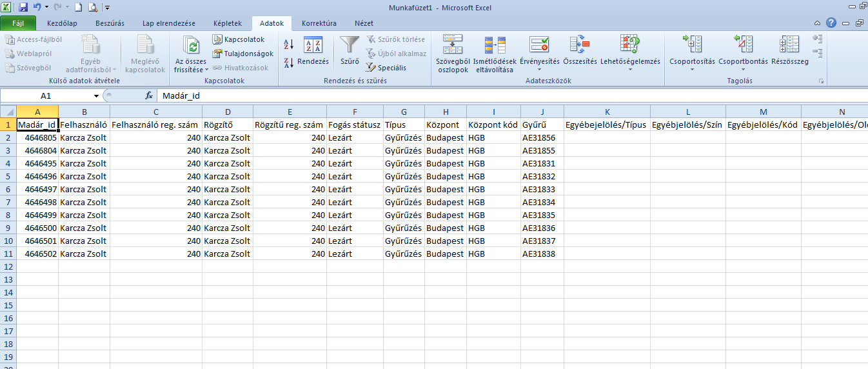Open the Fájl tab
Screen dimensions: 868x369
point(18,23)
